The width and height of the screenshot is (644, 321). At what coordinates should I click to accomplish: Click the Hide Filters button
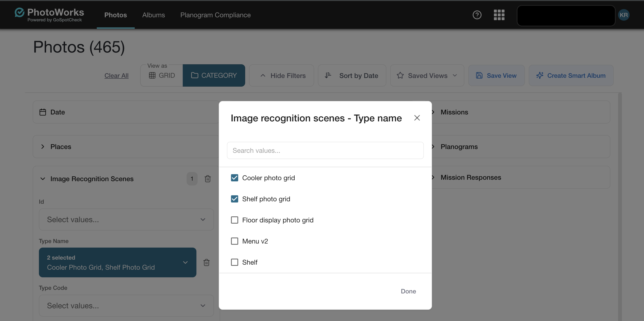point(281,75)
